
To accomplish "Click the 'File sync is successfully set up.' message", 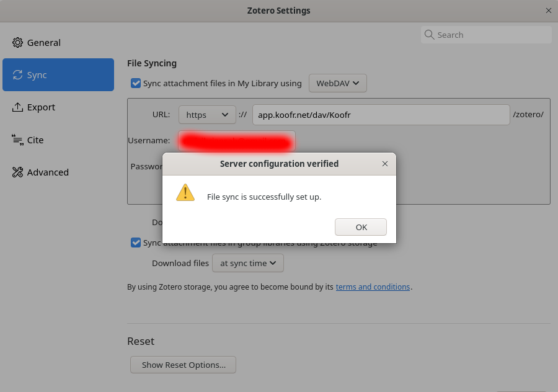I will pos(264,197).
